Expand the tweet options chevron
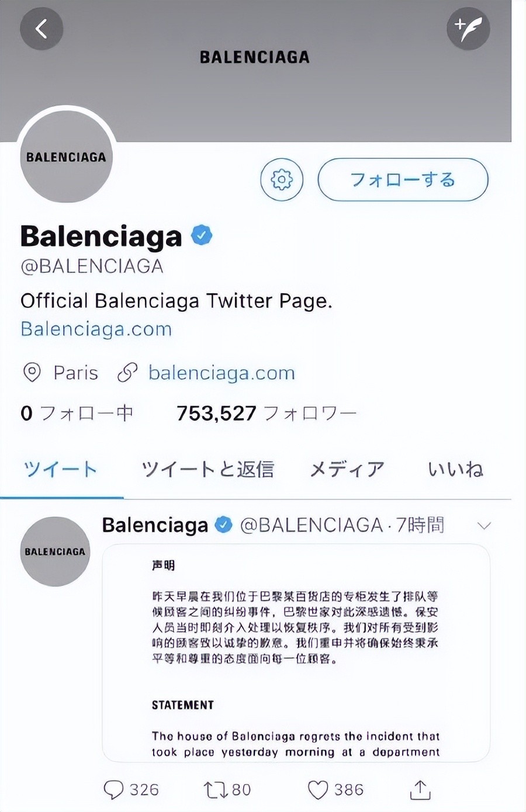 (484, 526)
